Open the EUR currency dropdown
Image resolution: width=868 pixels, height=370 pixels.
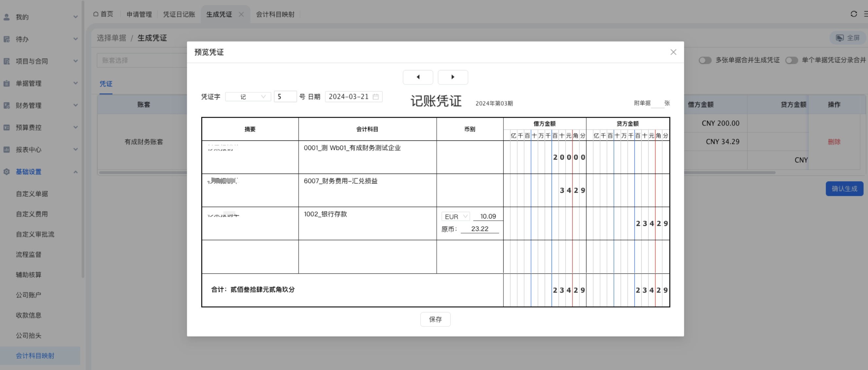point(456,216)
